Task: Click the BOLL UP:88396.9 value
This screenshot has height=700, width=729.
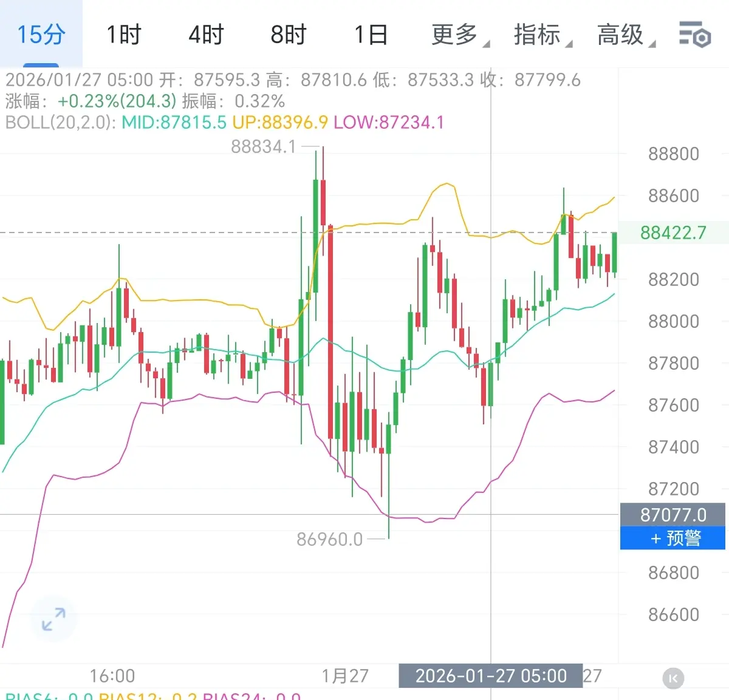Action: coord(280,123)
